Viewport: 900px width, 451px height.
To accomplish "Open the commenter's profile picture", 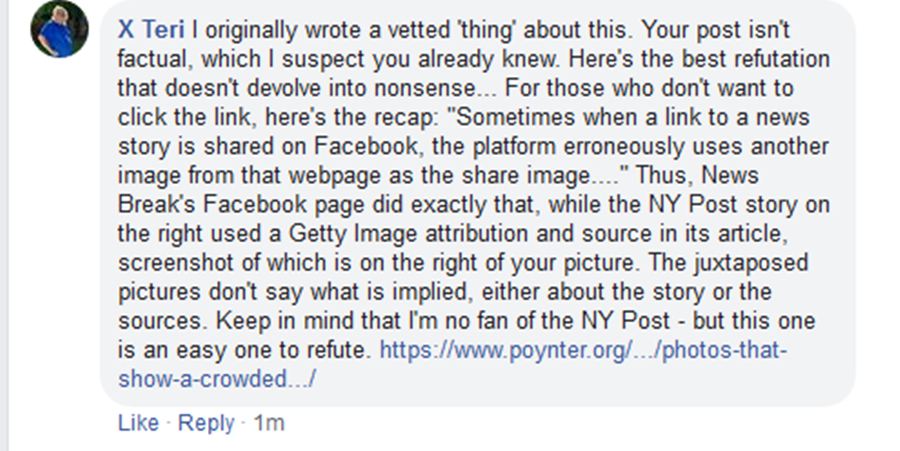I will pyautogui.click(x=60, y=31).
